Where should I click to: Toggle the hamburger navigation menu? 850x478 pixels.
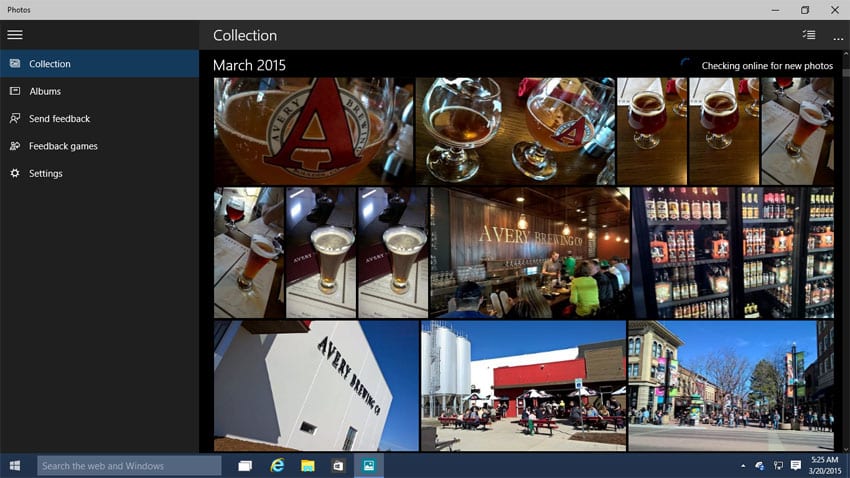point(15,35)
